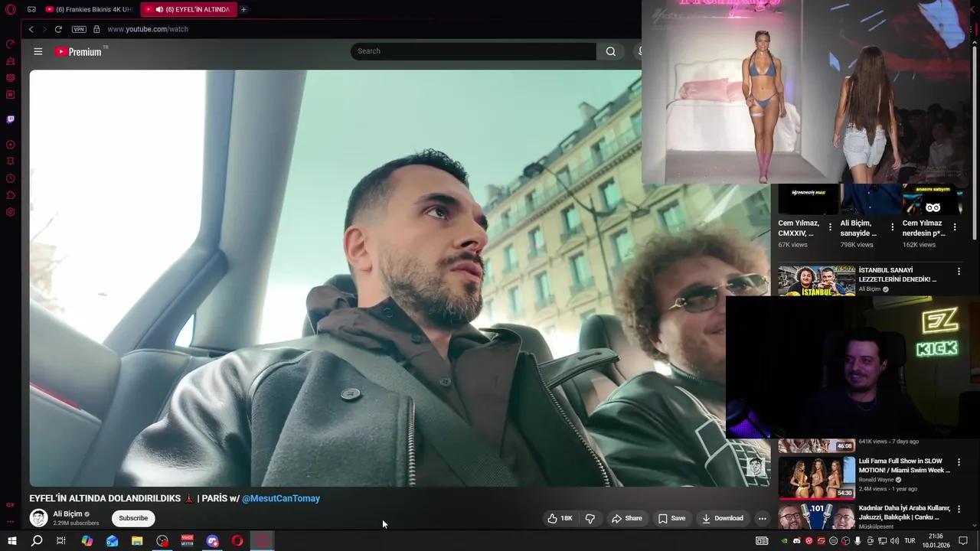Image resolution: width=980 pixels, height=551 pixels.
Task: Open History clock icon in sidebar
Action: point(11,178)
